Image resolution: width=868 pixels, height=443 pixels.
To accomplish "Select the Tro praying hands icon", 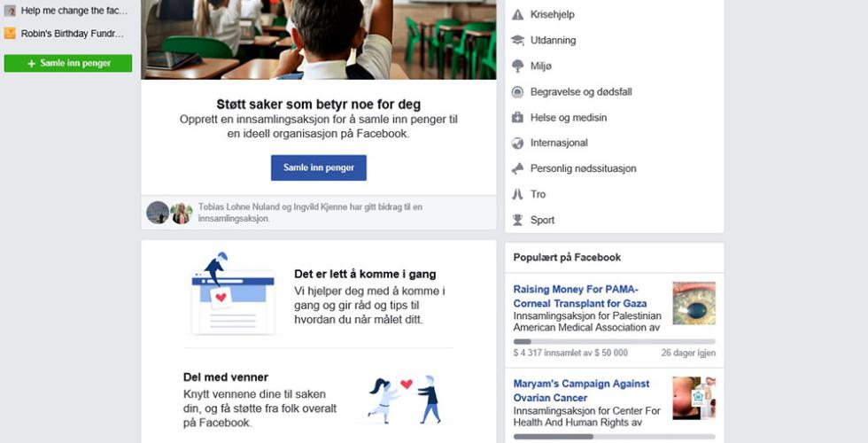I will click(x=517, y=194).
